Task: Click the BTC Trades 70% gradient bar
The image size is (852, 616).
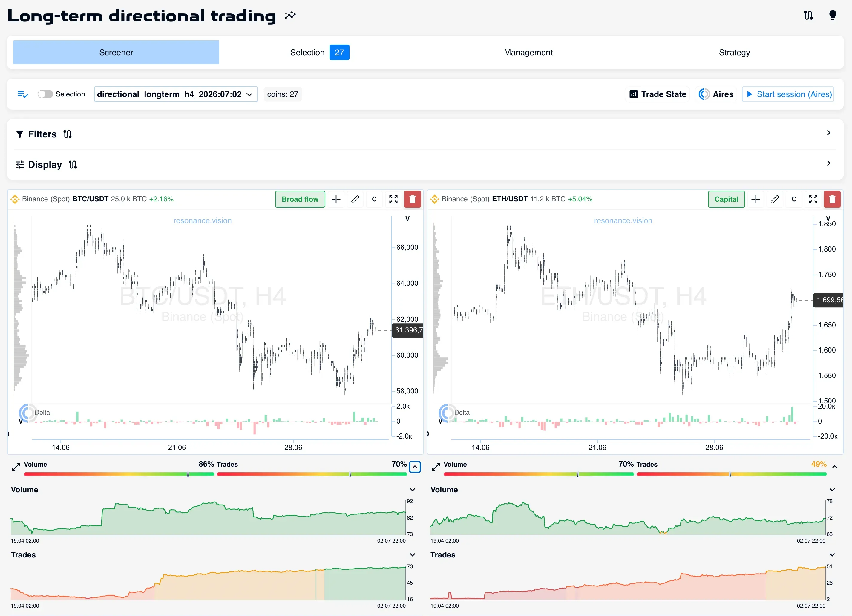Action: point(312,474)
